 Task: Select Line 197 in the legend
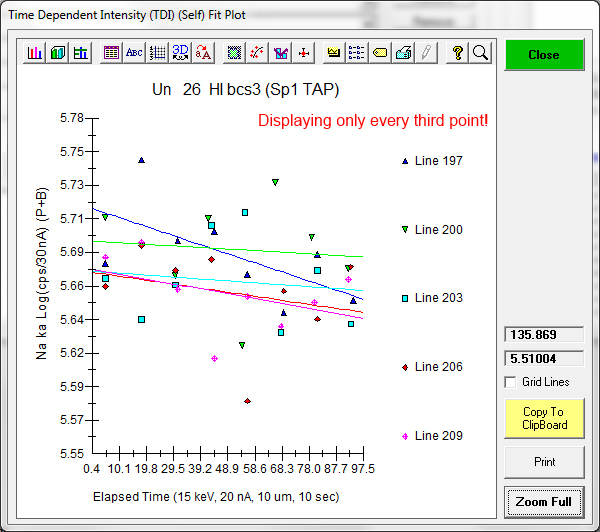[x=438, y=161]
